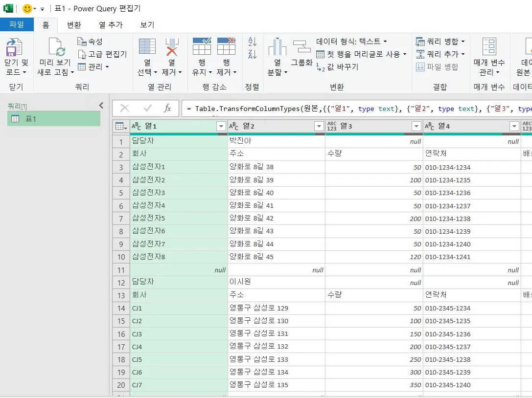
Task: Switch to the 변환 tab
Action: [x=74, y=25]
